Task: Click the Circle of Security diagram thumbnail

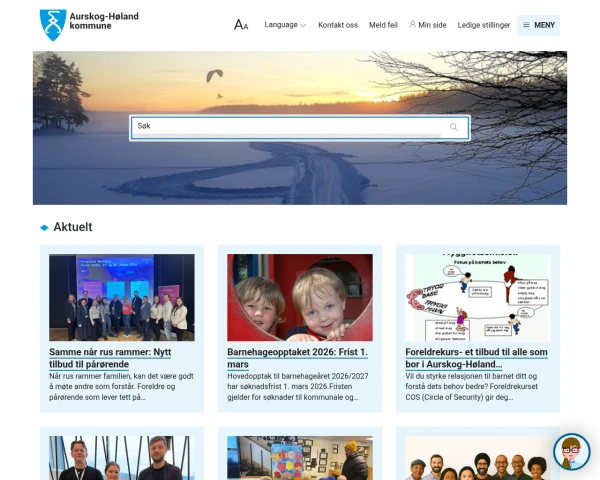Action: (478, 297)
